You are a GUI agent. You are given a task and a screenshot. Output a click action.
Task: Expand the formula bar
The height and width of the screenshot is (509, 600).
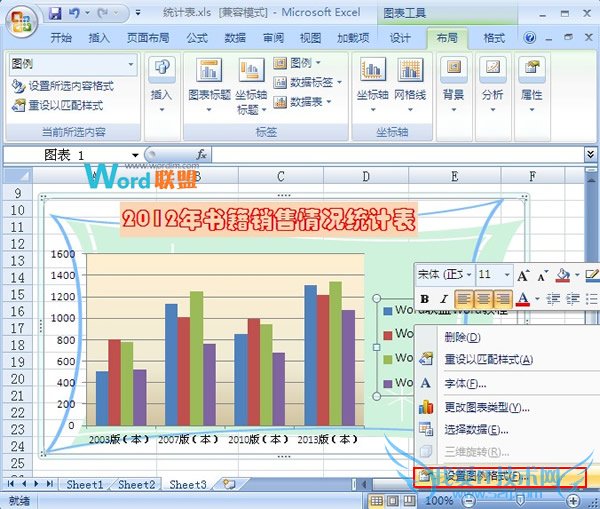(590, 154)
